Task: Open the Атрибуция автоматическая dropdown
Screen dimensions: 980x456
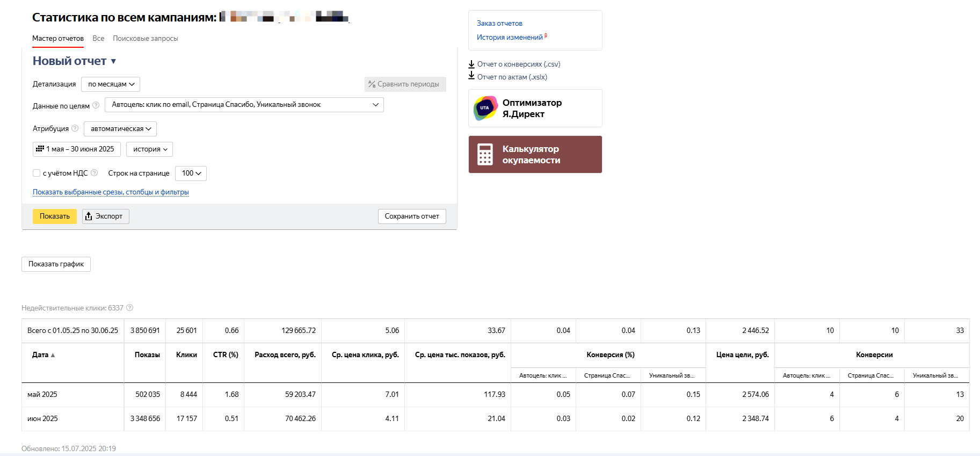Action: [x=120, y=129]
